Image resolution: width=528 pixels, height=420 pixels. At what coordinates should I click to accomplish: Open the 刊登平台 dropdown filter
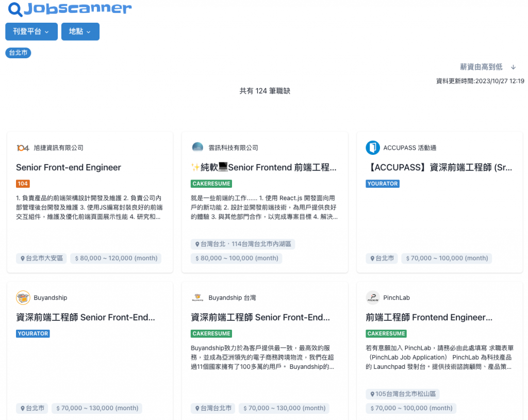[x=31, y=31]
